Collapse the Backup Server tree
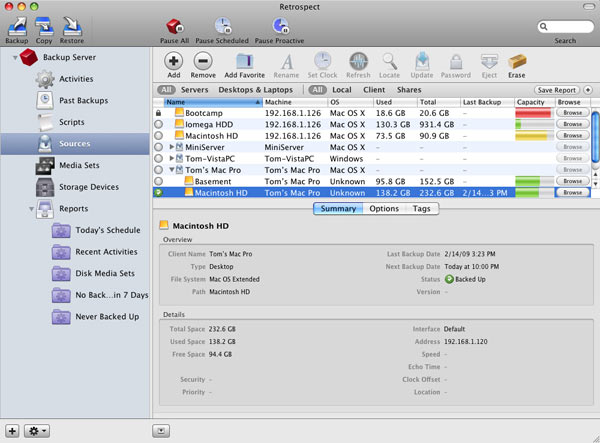The height and width of the screenshot is (443, 600). click(x=16, y=58)
